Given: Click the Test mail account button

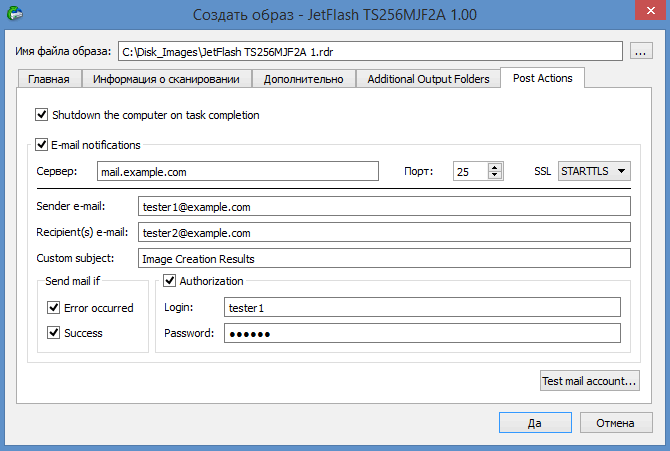Looking at the screenshot, I should 590,380.
